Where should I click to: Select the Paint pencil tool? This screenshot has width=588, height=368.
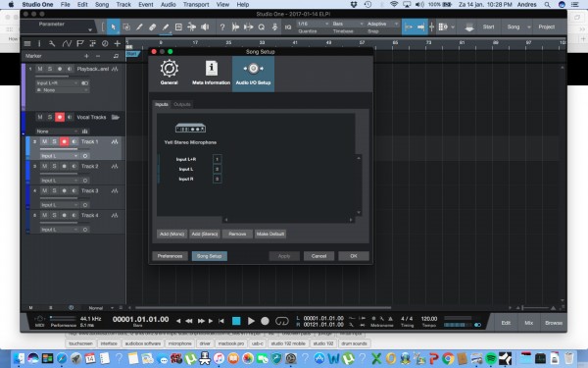pyautogui.click(x=166, y=27)
